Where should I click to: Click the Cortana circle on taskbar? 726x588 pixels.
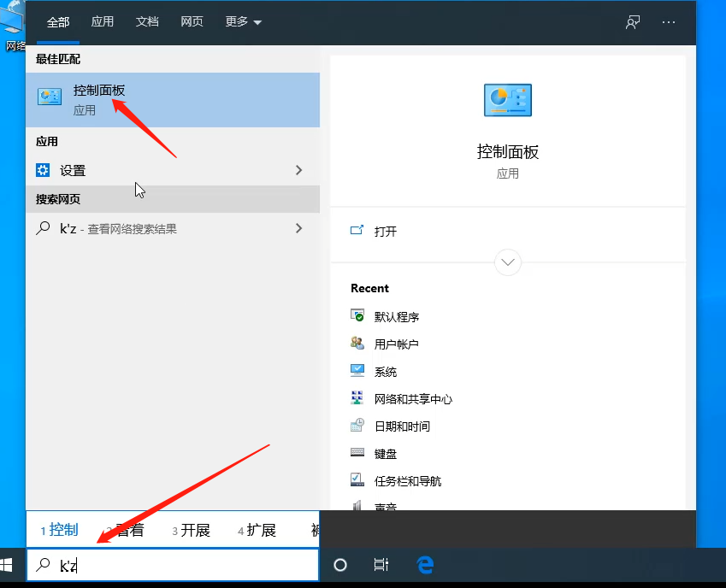tap(340, 565)
